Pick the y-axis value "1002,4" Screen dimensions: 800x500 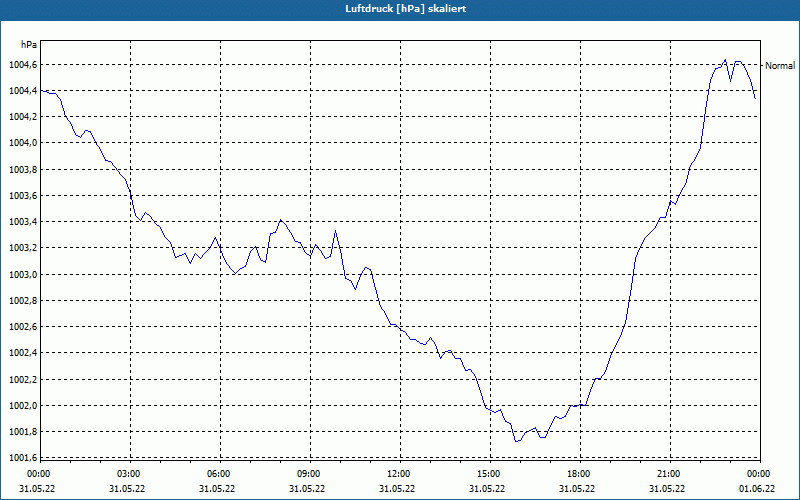point(23,353)
